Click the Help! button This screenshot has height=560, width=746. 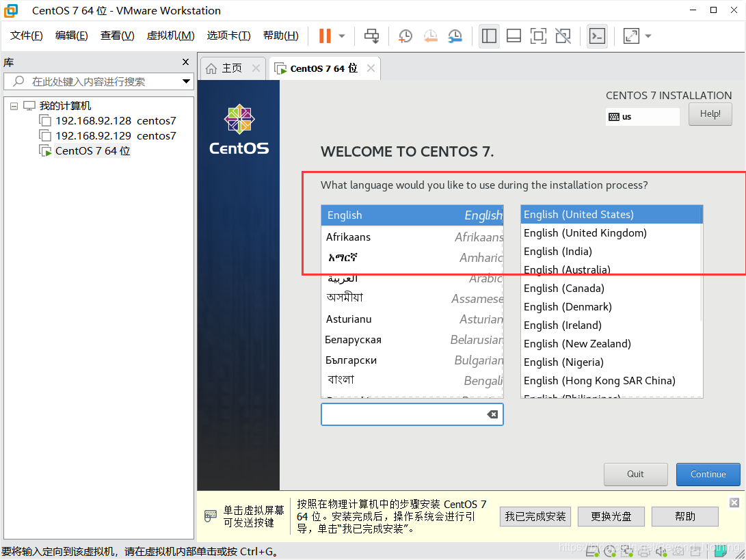(710, 114)
